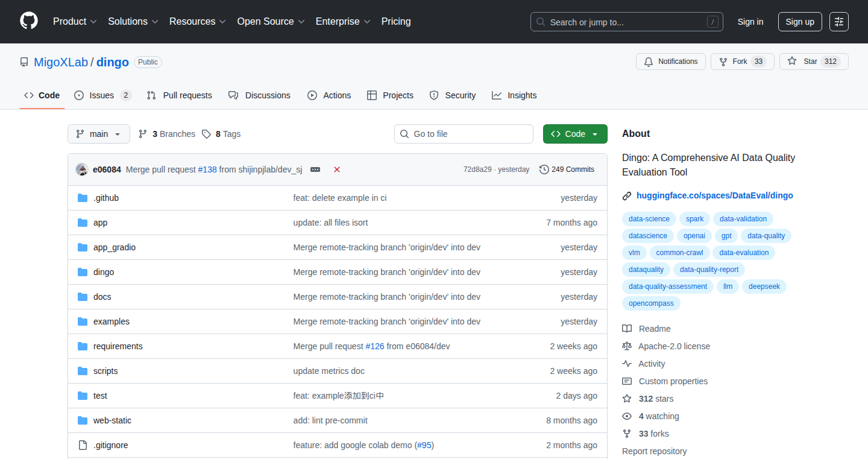This screenshot has width=868, height=459.
Task: Click the tag icon beside 8 Tags
Action: click(x=206, y=134)
